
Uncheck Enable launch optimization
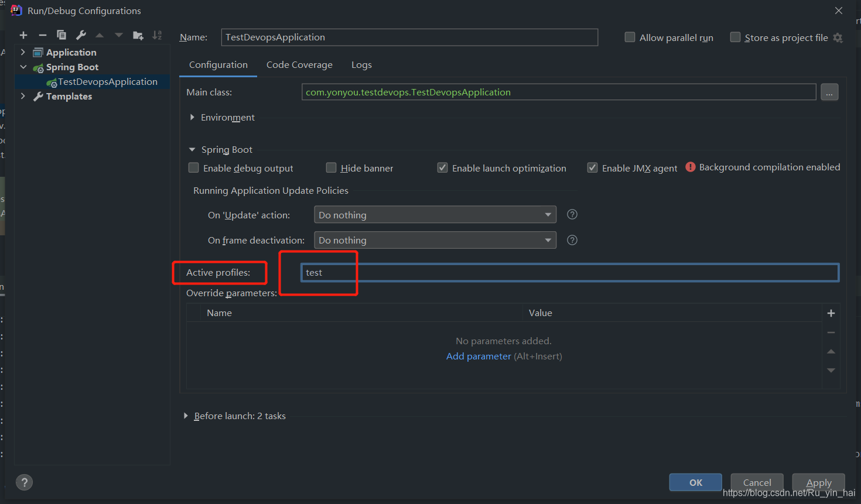click(442, 168)
